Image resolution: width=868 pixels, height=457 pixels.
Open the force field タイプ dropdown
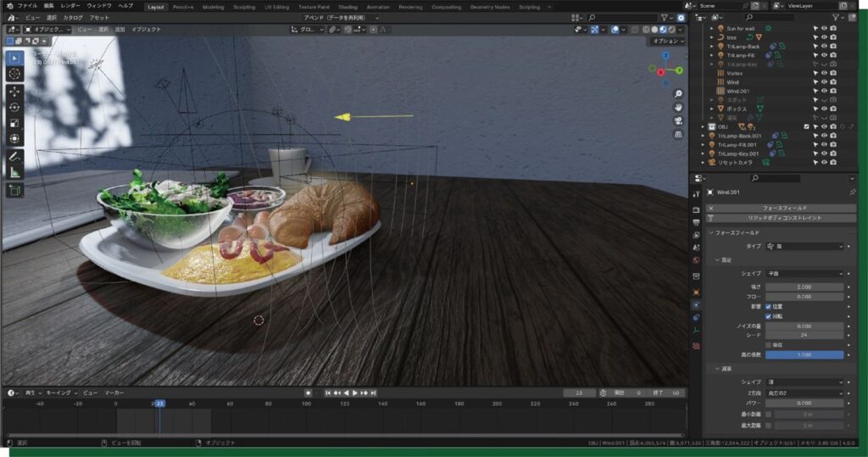pyautogui.click(x=804, y=247)
